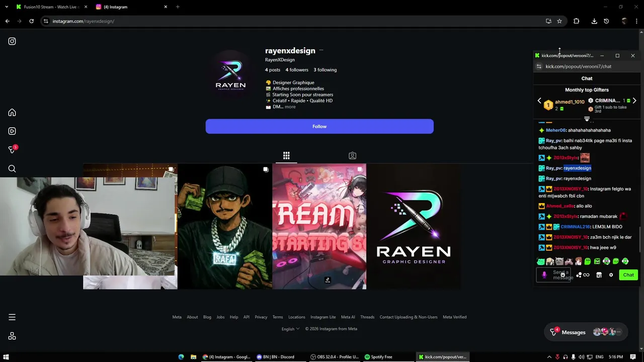Open the Privacy footer link
644x362 pixels.
tap(261, 317)
